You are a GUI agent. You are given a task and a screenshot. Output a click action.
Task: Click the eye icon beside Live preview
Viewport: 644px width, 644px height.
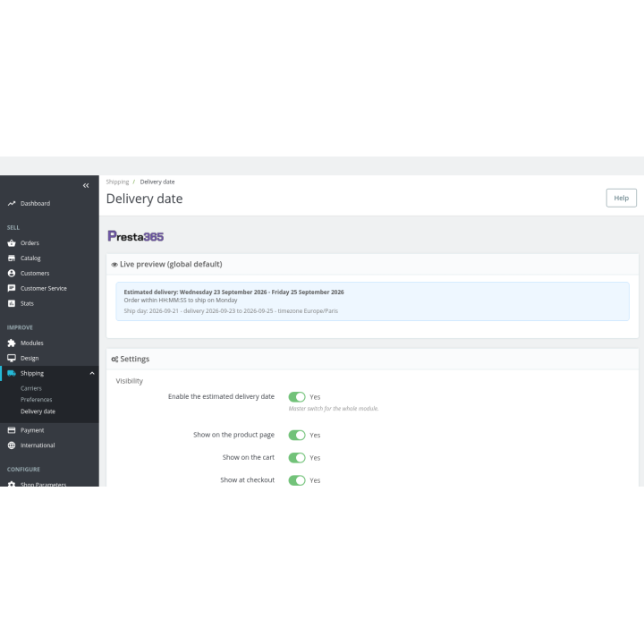point(114,265)
